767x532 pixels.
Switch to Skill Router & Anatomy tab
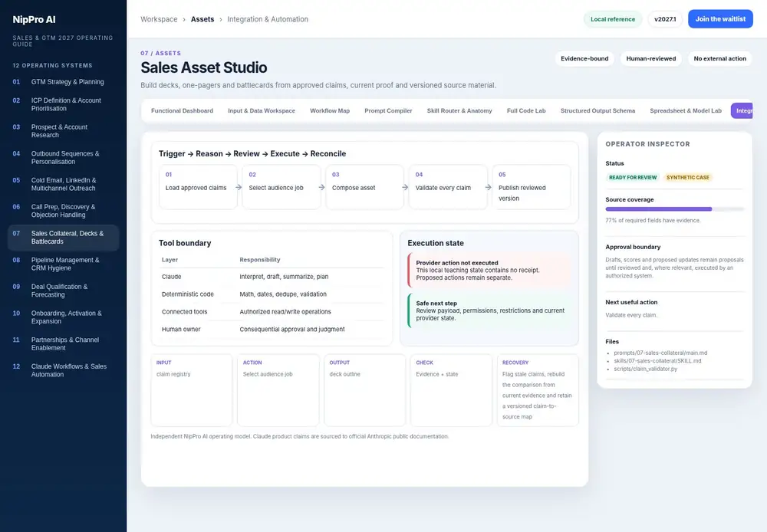459,110
